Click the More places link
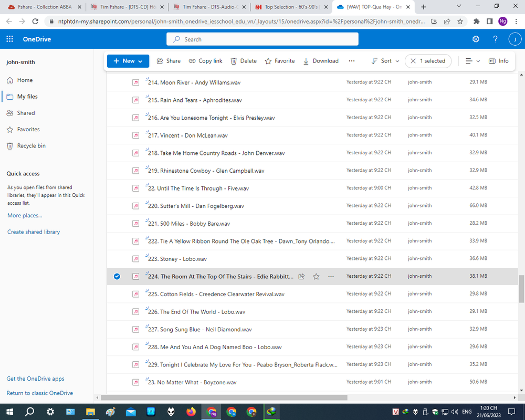The width and height of the screenshot is (525, 420). click(x=25, y=215)
